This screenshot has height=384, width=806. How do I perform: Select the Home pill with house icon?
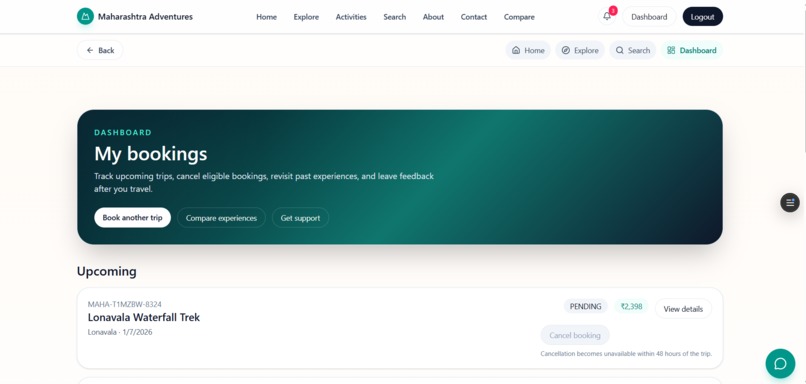point(528,50)
